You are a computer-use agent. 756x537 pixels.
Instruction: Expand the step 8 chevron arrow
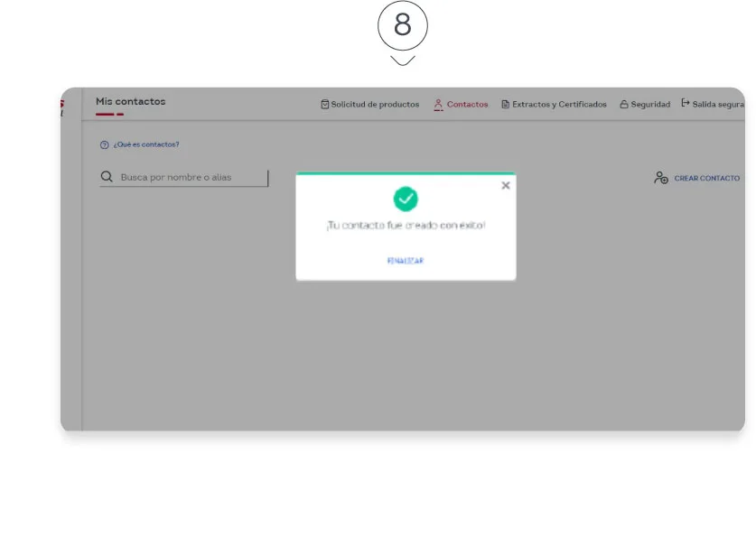pos(401,60)
